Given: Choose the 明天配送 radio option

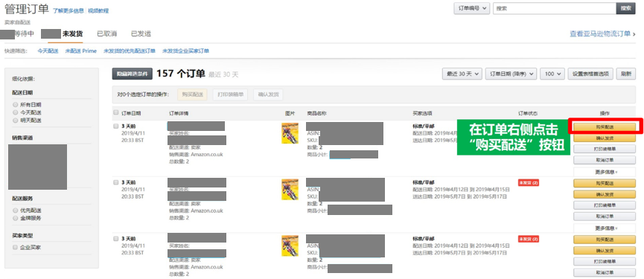Looking at the screenshot, I should coord(15,121).
